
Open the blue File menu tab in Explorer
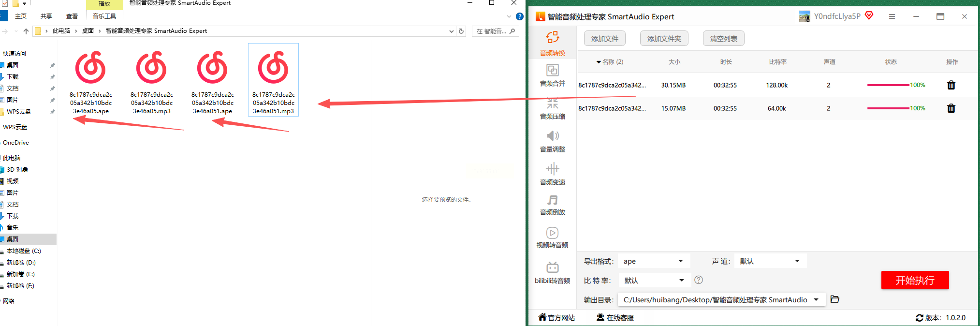pyautogui.click(x=4, y=16)
